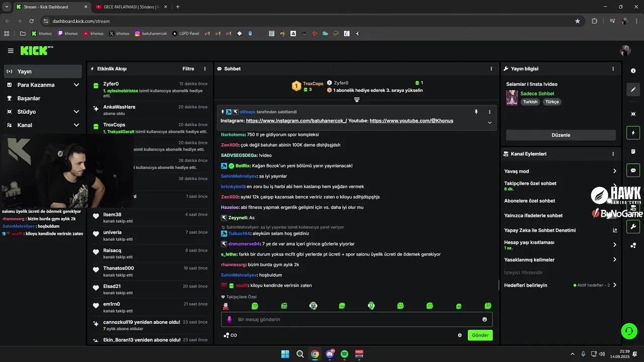The height and width of the screenshot is (362, 644).
Task: Open the Filtre activity filter
Action: click(188, 69)
